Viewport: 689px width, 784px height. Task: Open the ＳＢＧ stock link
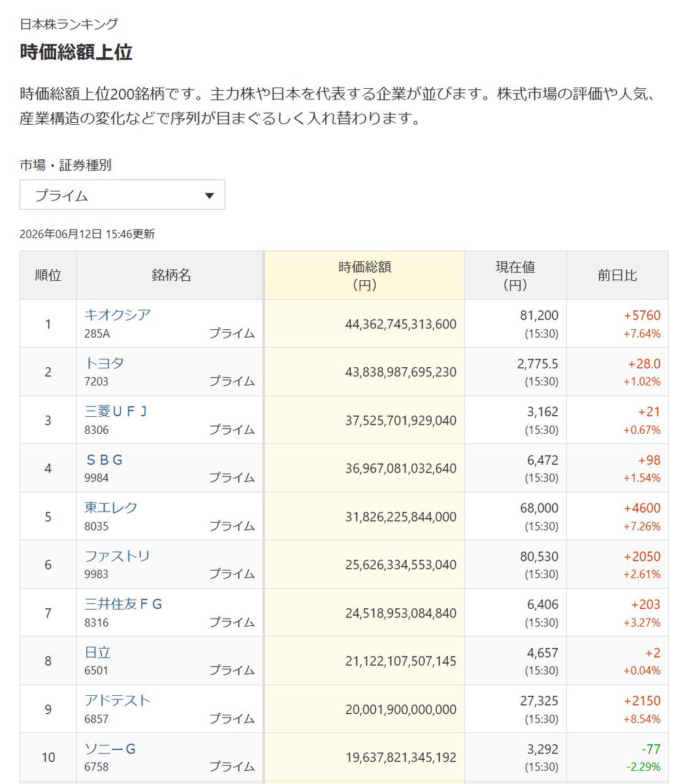pos(104,459)
